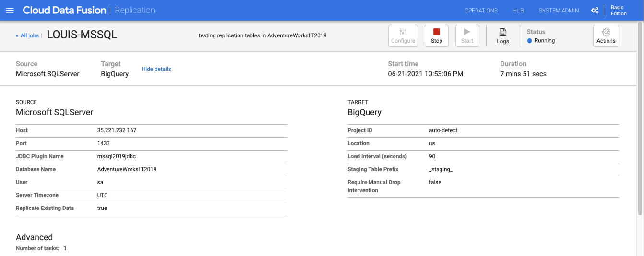Click the Stop button with red square

click(x=437, y=35)
